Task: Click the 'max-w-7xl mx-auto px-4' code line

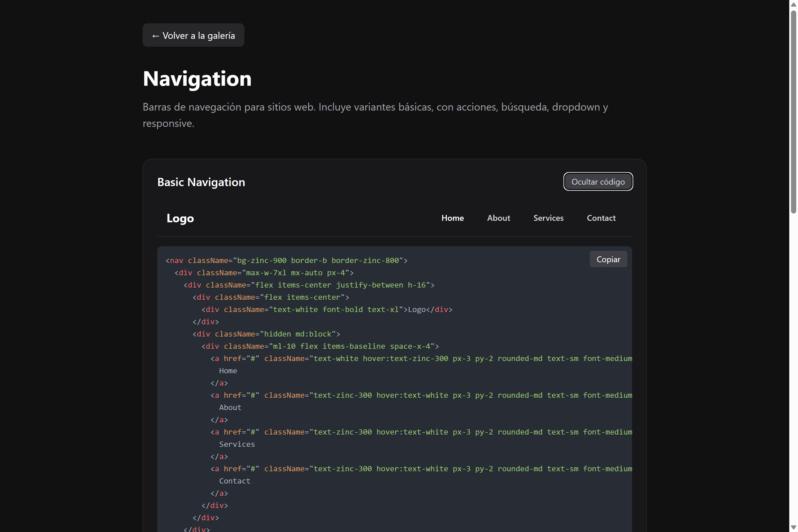Action: click(x=264, y=273)
